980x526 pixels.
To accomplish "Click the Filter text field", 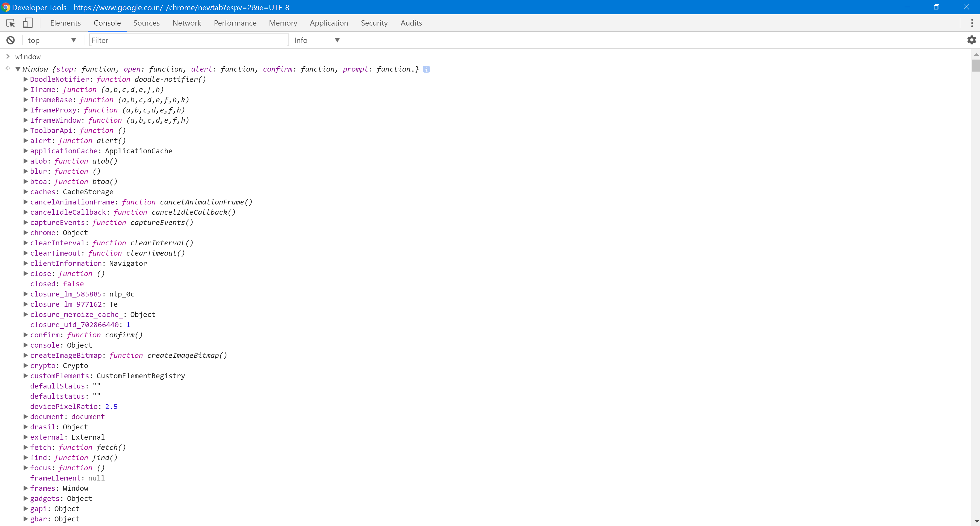I will point(188,40).
